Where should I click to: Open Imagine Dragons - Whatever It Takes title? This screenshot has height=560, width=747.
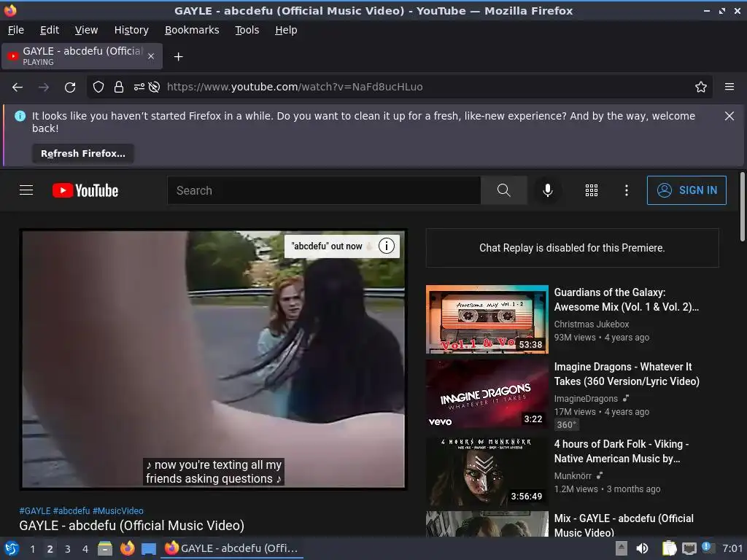click(x=627, y=374)
